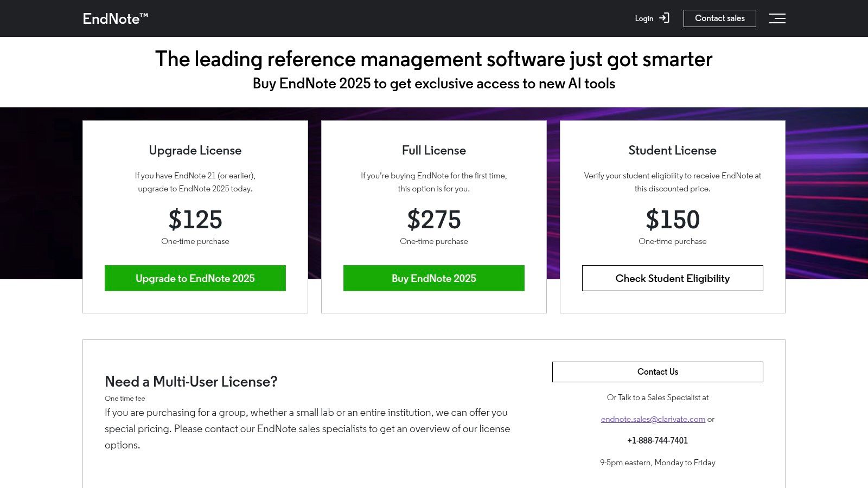Select the Upgrade License card title
The width and height of the screenshot is (868, 488).
click(195, 150)
